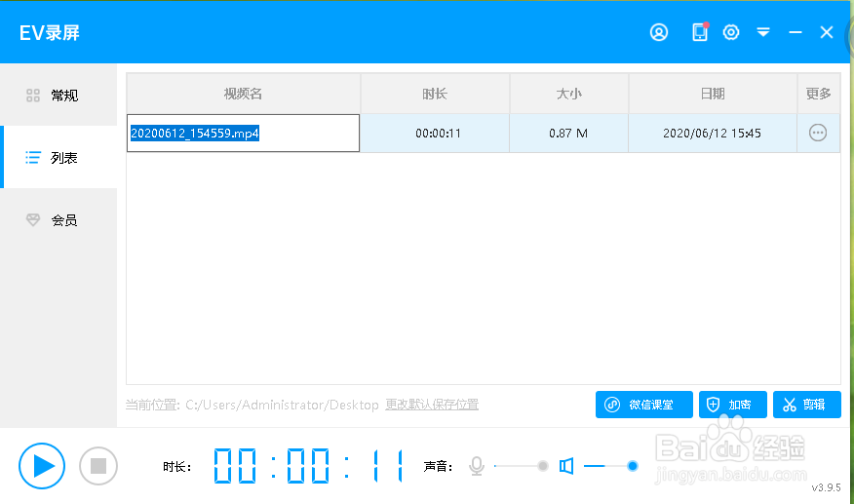
Task: Open the more options ellipsis for the video
Action: tap(818, 133)
